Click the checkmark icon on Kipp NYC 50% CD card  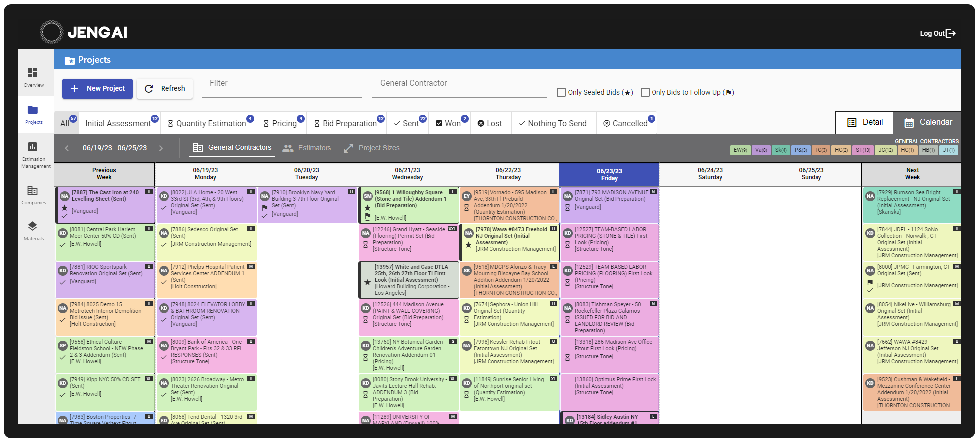(63, 395)
